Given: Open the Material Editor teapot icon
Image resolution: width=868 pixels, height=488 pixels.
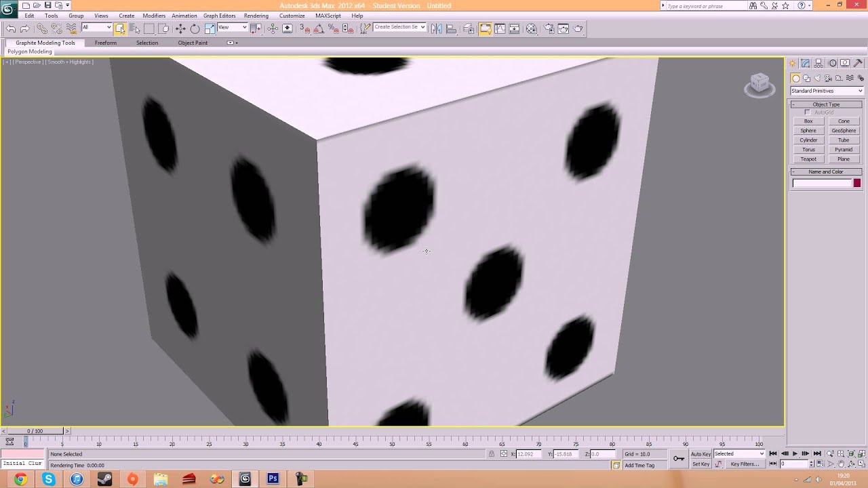Looking at the screenshot, I should click(532, 28).
